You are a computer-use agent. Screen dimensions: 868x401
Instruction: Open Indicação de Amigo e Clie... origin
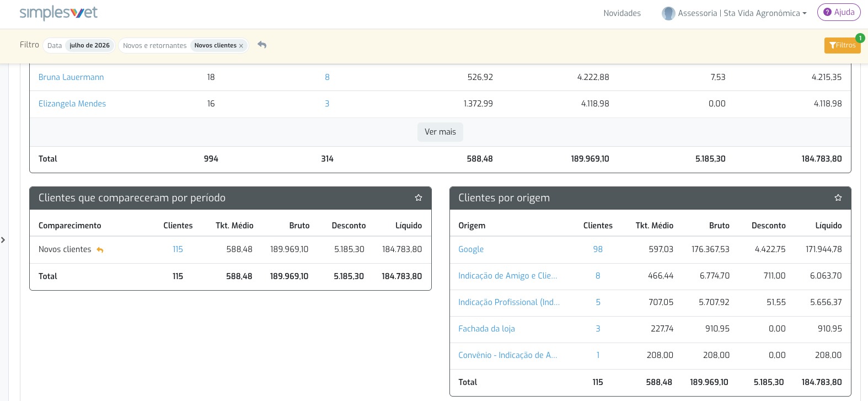point(507,276)
